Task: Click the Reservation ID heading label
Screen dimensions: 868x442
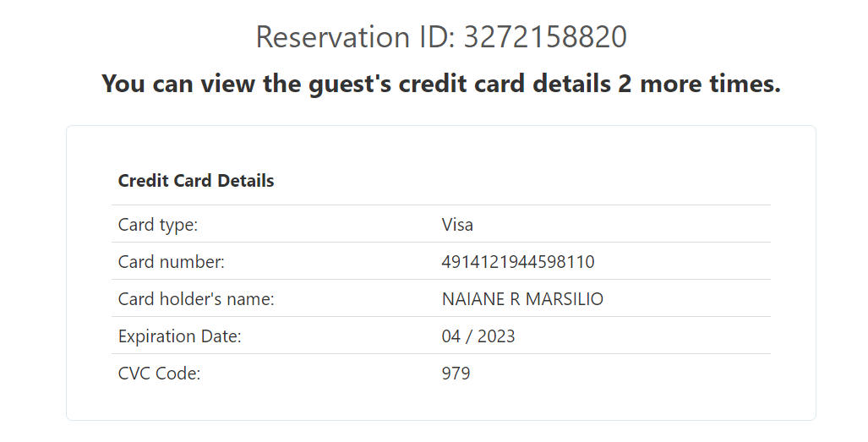Action: point(357,37)
